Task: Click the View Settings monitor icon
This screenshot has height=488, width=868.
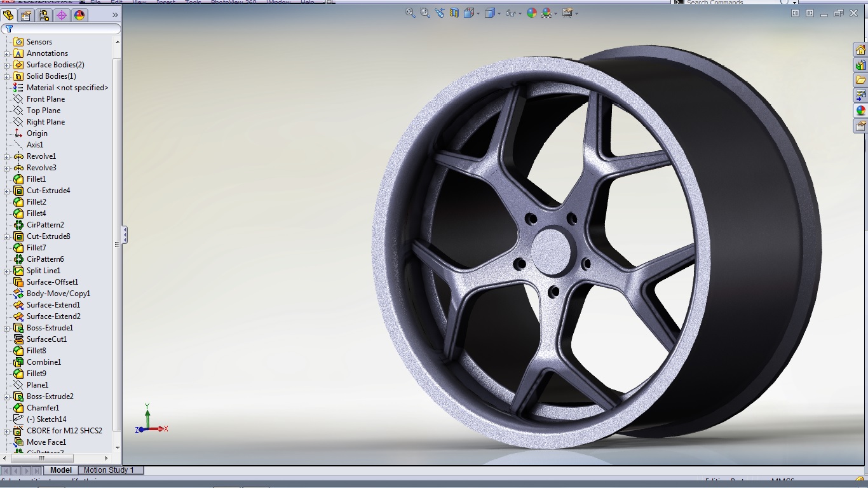Action: 567,13
